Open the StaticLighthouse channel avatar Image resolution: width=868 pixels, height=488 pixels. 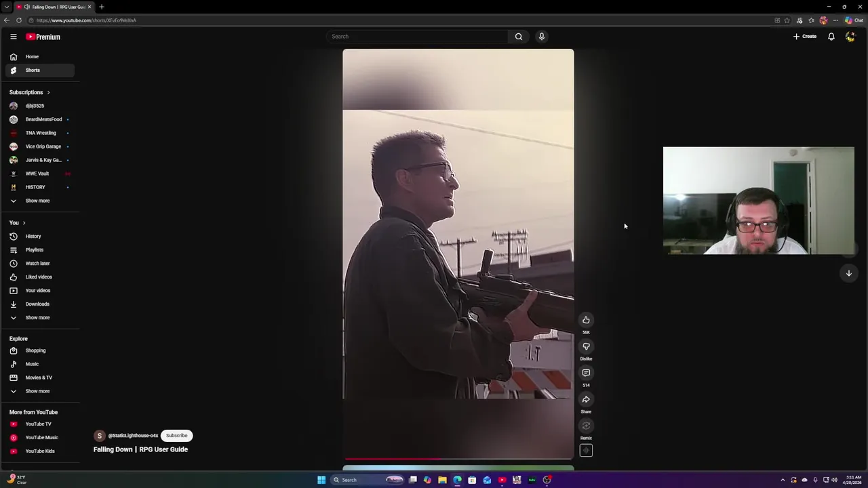(100, 436)
